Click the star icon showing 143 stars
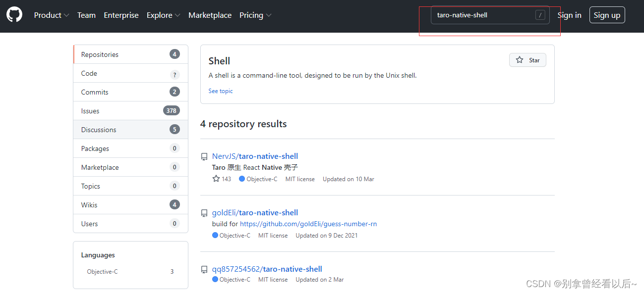644x293 pixels. (x=216, y=179)
